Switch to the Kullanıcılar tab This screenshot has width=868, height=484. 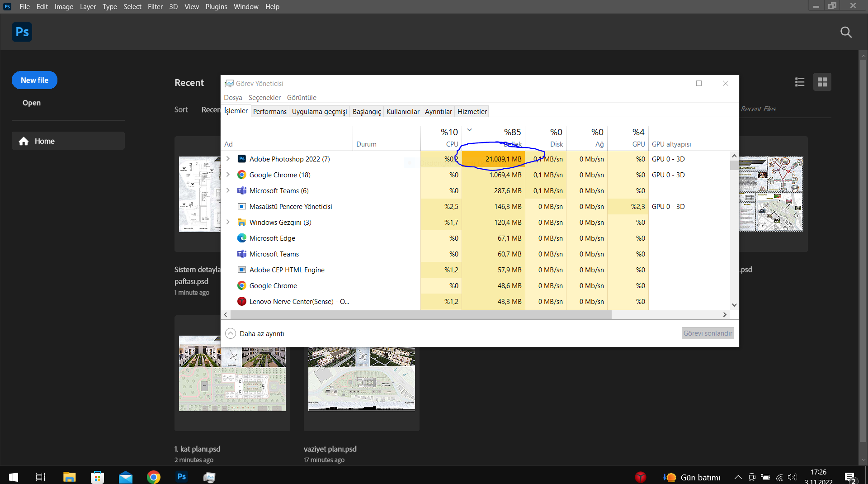tap(403, 112)
